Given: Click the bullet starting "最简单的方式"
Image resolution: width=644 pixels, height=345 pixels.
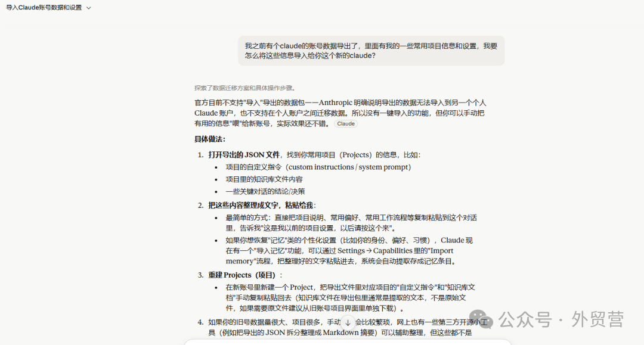Looking at the screenshot, I should (351, 223).
